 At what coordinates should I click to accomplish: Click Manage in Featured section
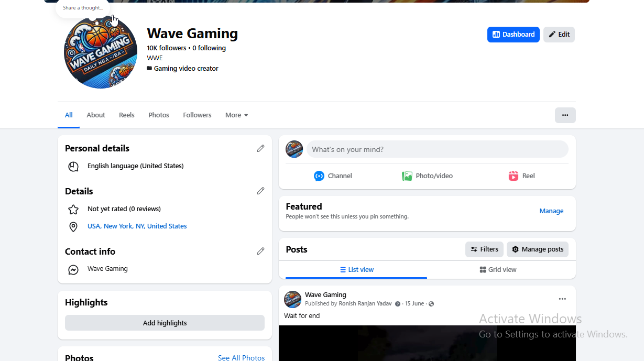click(551, 211)
